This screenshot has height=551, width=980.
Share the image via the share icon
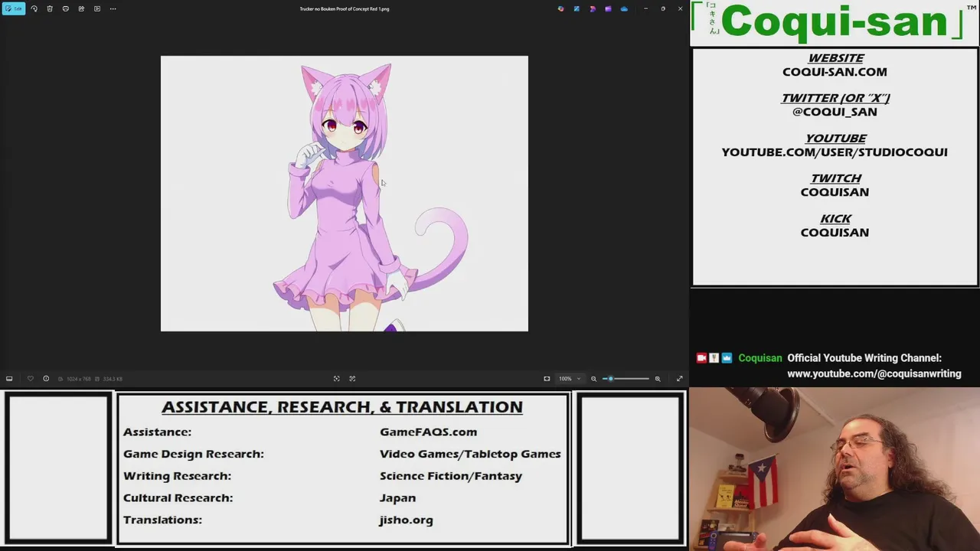[81, 8]
